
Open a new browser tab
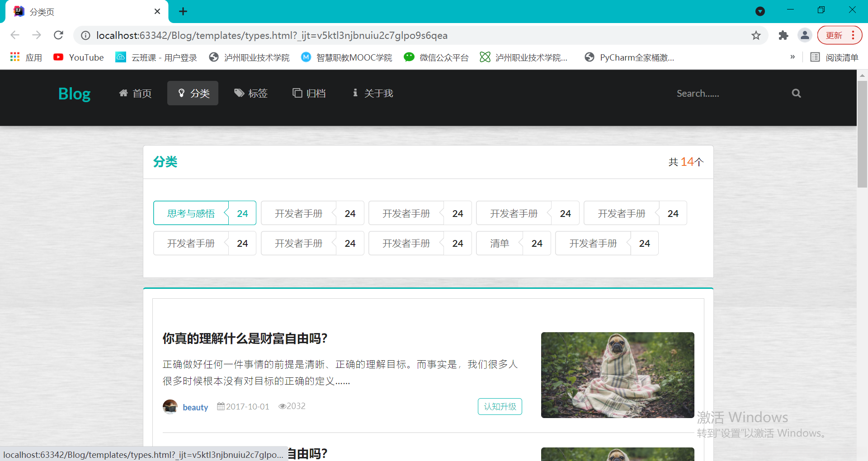183,11
